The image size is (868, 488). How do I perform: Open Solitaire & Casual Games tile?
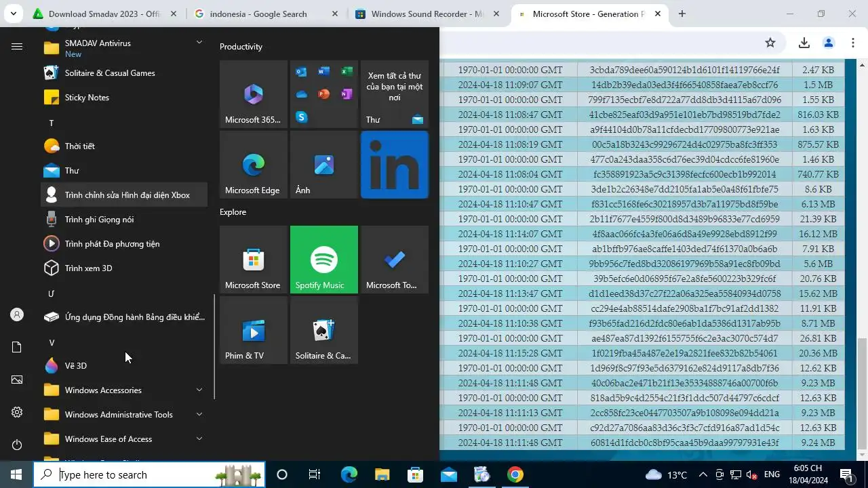tap(324, 330)
